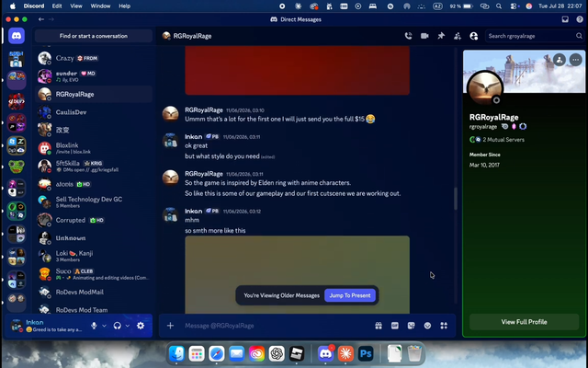Open user settings gear

point(141,326)
